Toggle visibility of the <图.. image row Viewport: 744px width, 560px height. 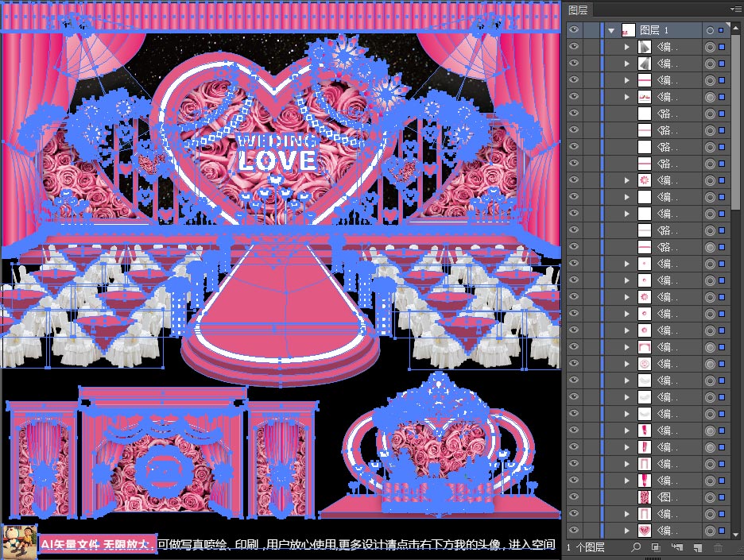tap(574, 497)
